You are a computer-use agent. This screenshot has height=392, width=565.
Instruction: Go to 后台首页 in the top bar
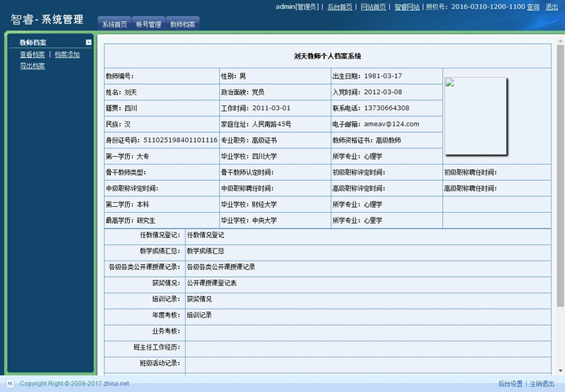tap(340, 7)
